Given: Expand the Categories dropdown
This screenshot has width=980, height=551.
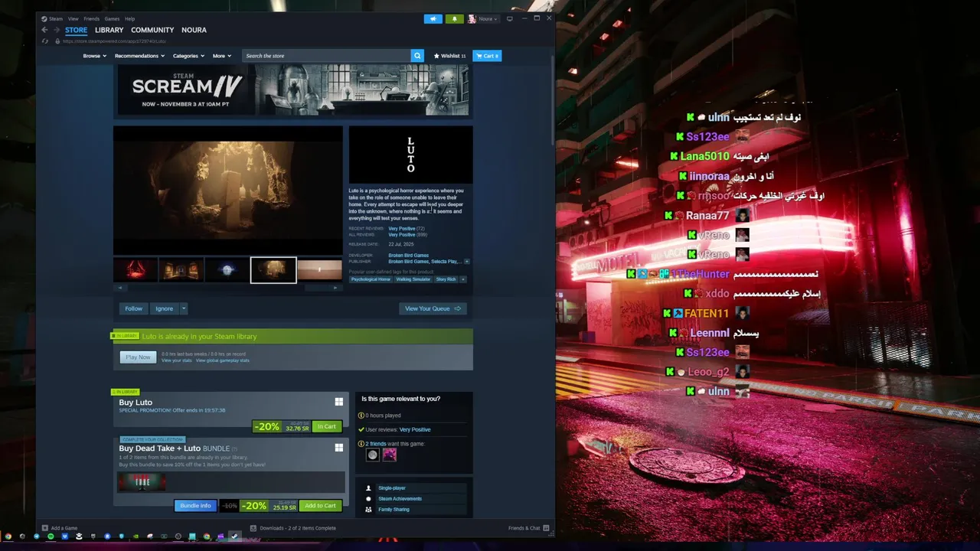Looking at the screenshot, I should tap(188, 56).
